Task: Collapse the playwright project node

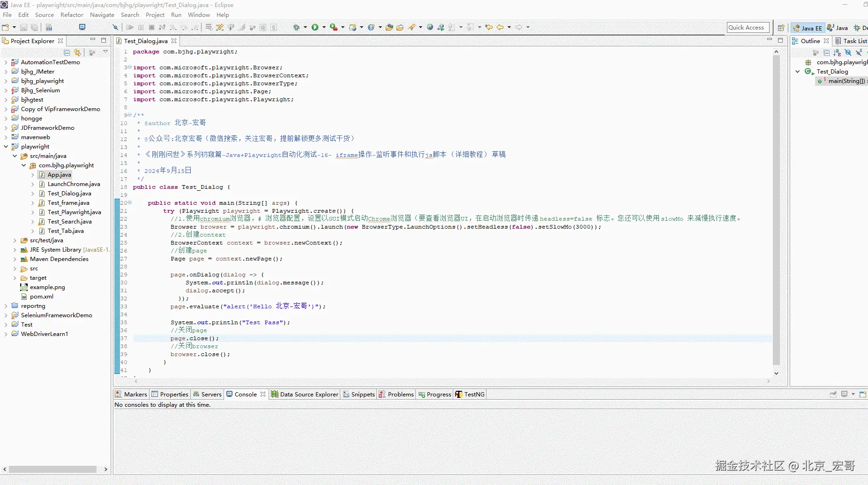Action: [x=6, y=147]
